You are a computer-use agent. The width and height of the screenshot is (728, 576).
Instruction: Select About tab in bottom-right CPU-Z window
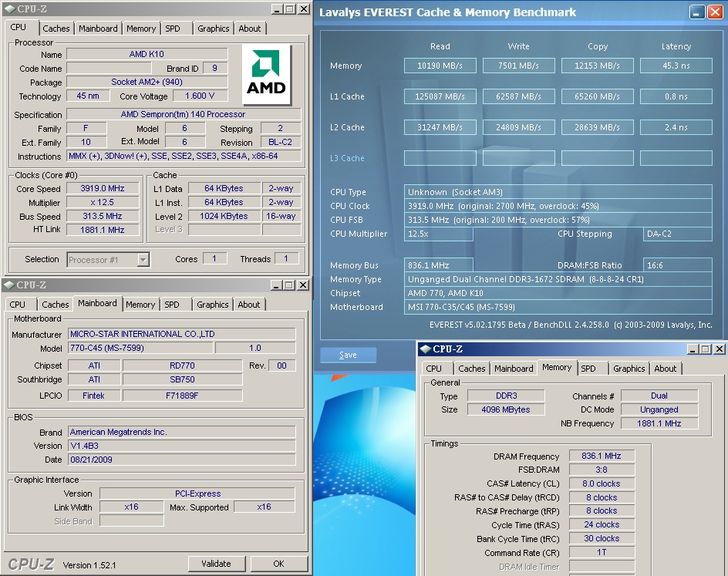[x=666, y=369]
